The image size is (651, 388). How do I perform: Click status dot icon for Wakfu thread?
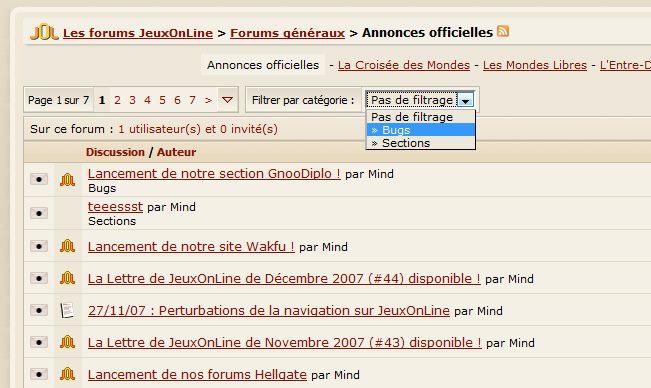pyautogui.click(x=39, y=246)
